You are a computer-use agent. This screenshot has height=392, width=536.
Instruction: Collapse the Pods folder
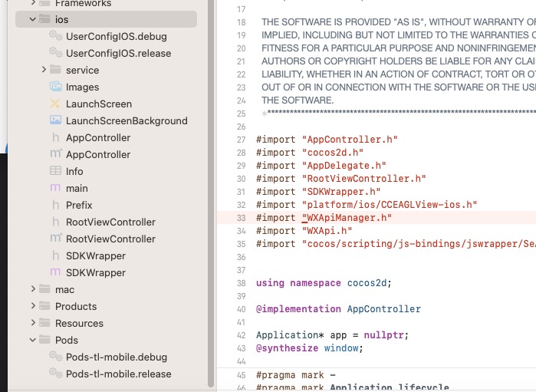(x=32, y=340)
